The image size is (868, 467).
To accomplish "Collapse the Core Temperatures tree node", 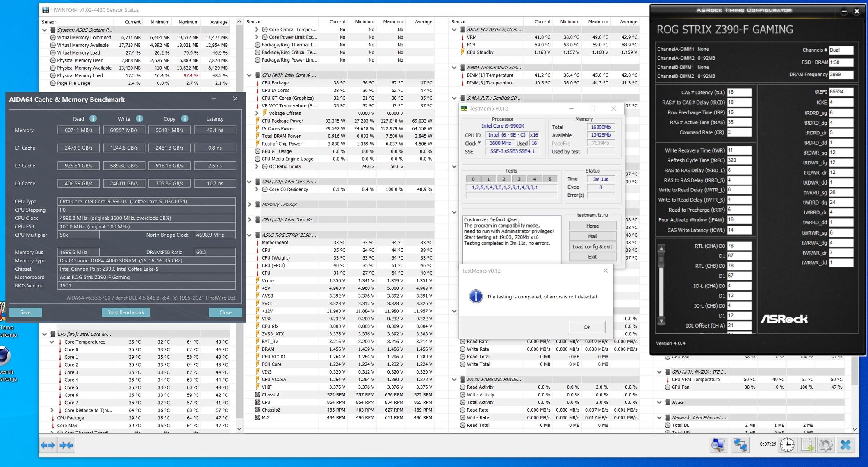I will [52, 342].
